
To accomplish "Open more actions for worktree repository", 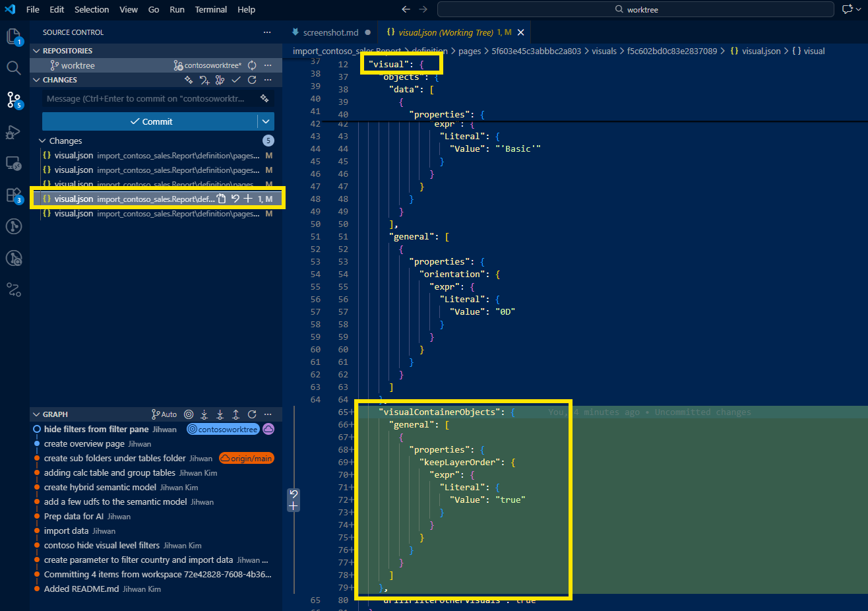I will coord(268,65).
